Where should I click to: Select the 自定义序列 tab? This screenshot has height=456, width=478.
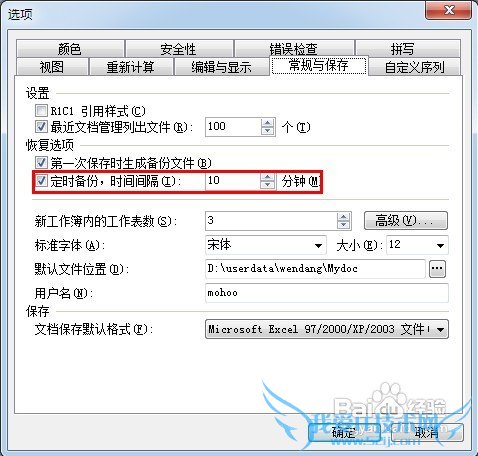[415, 67]
